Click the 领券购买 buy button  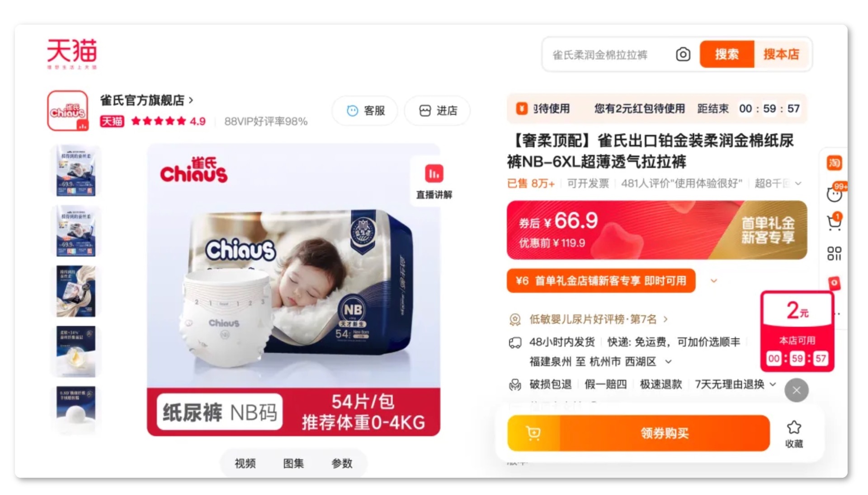click(665, 433)
